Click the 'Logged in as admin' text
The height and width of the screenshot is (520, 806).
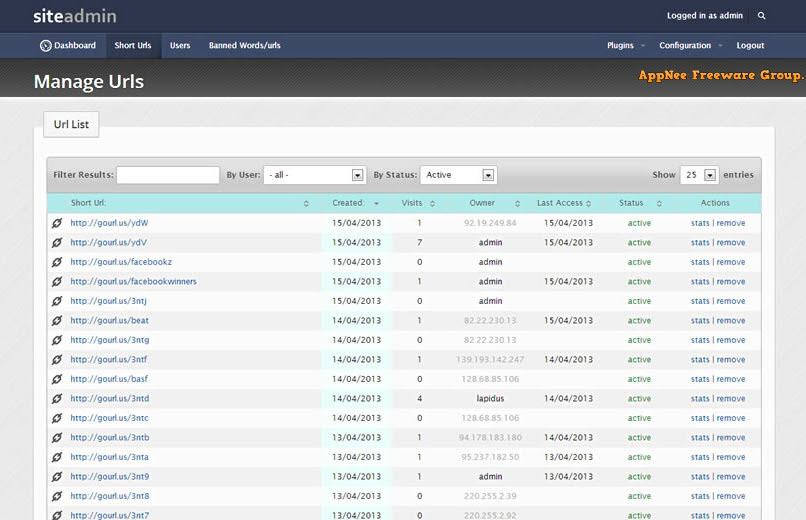(705, 16)
